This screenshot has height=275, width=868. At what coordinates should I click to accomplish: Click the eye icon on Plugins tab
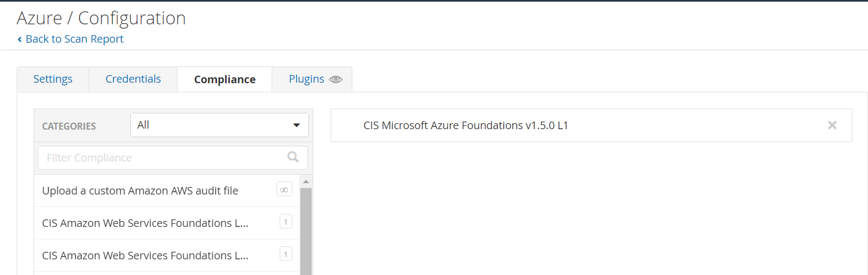point(336,79)
